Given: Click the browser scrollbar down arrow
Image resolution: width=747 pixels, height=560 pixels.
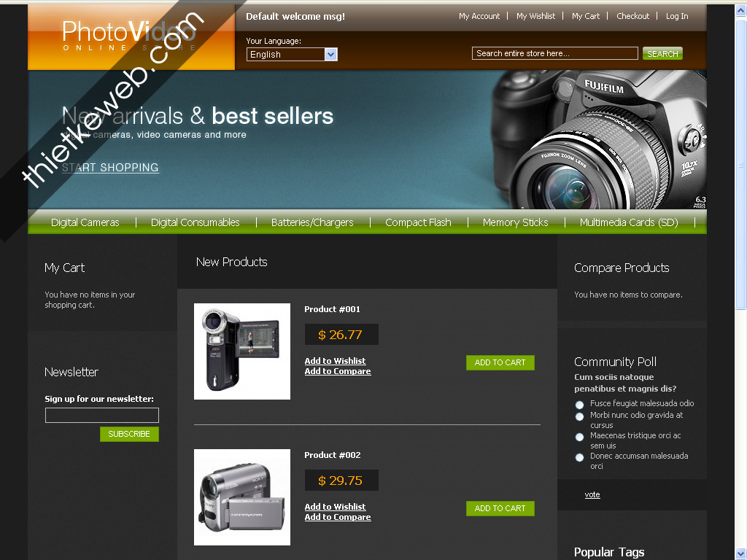Looking at the screenshot, I should [741, 554].
